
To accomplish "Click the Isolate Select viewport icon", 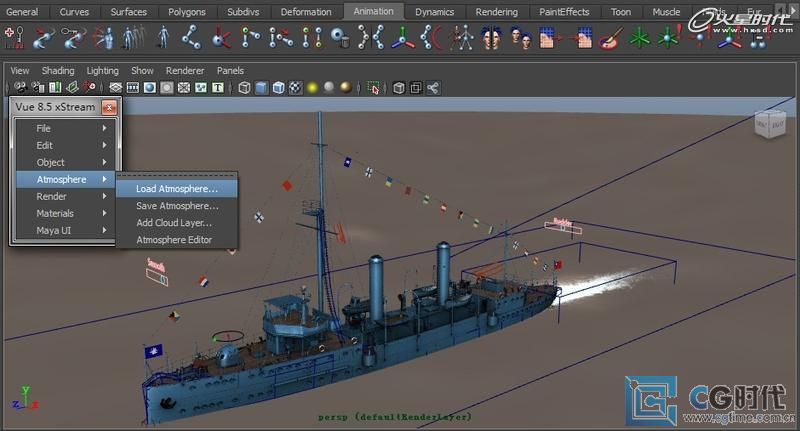I will tap(373, 88).
